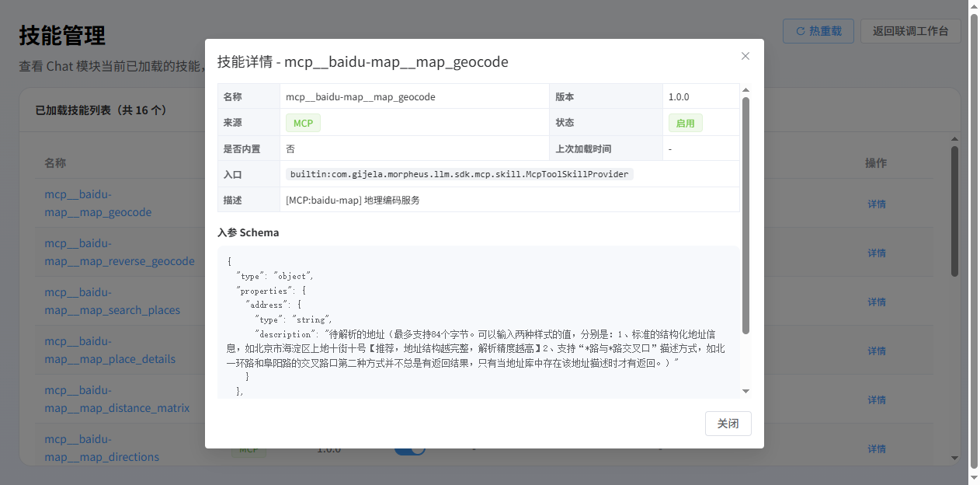
Task: Click the dialog title 技能详情 - mcp__baidu-map__map_geocode
Action: click(x=363, y=61)
